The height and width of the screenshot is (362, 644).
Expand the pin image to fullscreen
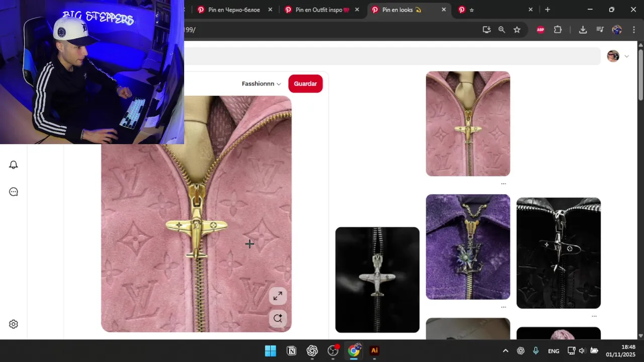click(278, 297)
